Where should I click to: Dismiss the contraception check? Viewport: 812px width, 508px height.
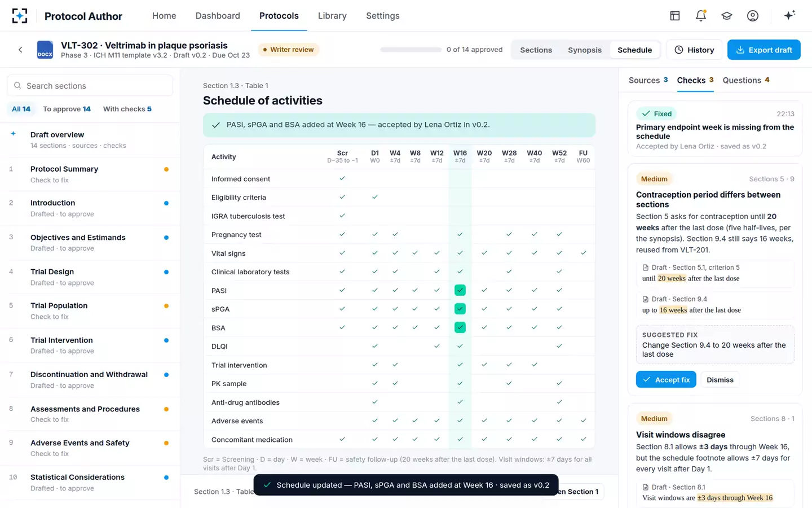pyautogui.click(x=720, y=380)
